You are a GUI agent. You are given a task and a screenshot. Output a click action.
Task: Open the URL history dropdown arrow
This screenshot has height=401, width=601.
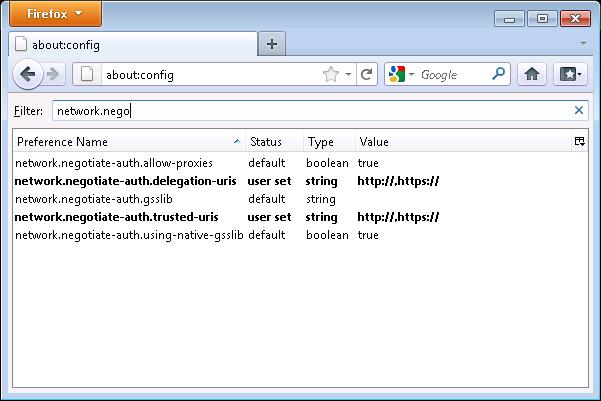coord(348,74)
